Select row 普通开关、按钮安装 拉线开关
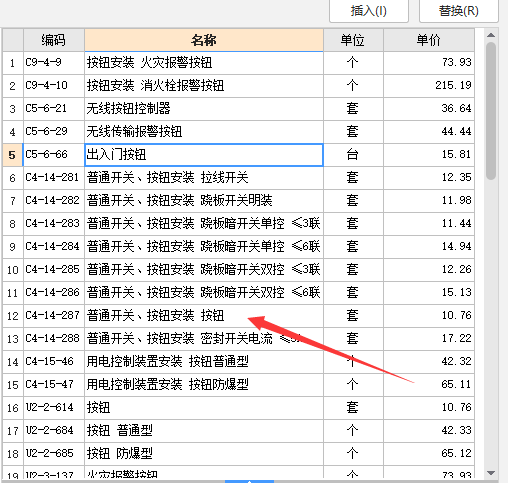Screen dimensions: 508x483 [x=204, y=178]
